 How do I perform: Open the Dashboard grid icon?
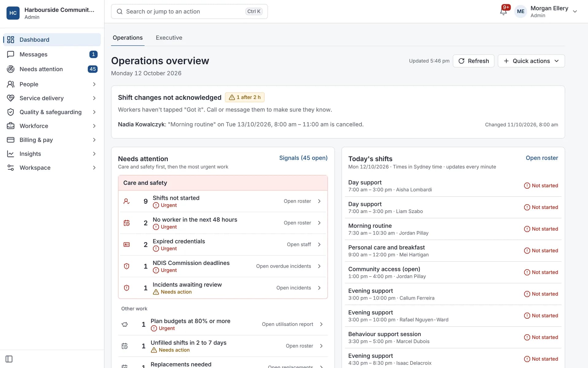tap(11, 40)
